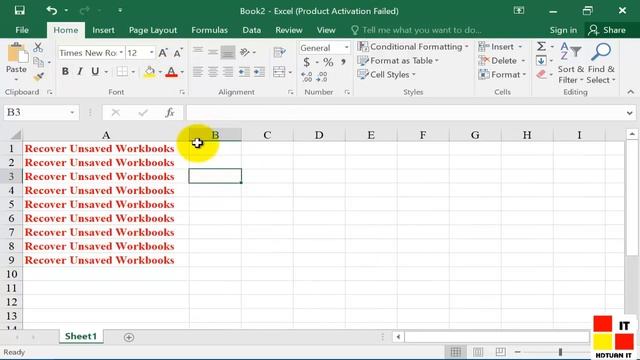This screenshot has width=640, height=360.
Task: Click the Cut scissors icon
Action: (x=38, y=47)
